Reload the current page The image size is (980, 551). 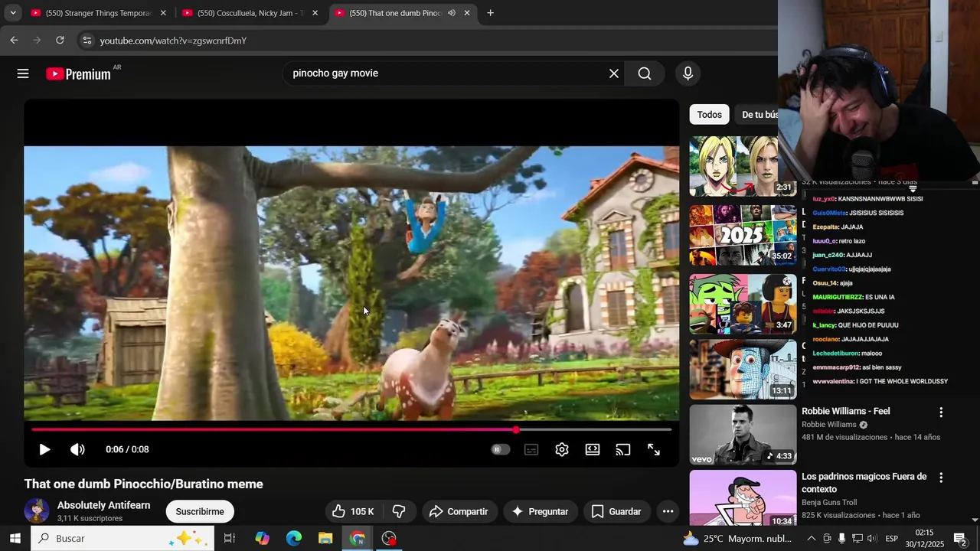[60, 41]
